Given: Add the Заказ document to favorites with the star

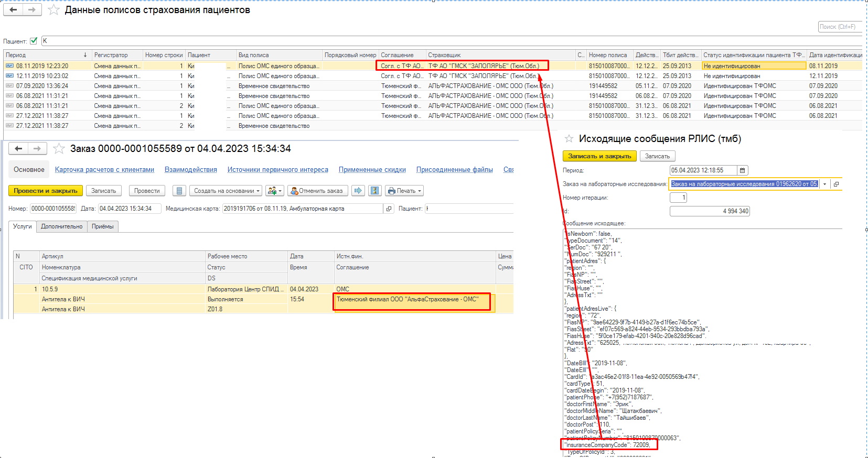Looking at the screenshot, I should pos(59,149).
